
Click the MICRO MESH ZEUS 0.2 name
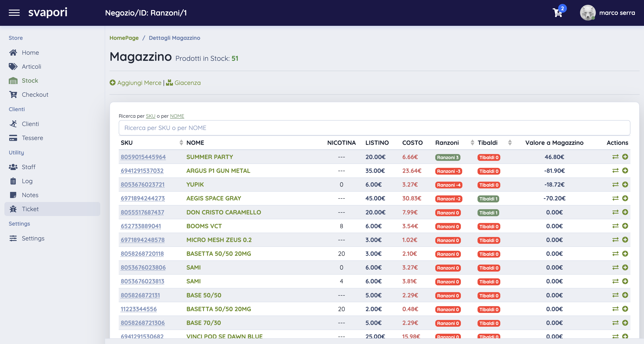tap(219, 240)
